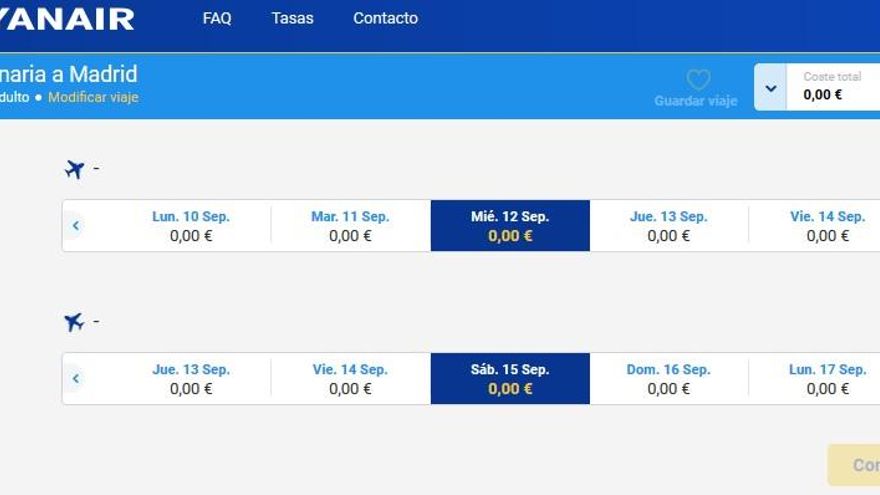The width and height of the screenshot is (880, 495).
Task: Click the Modificar viaje link
Action: pyautogui.click(x=93, y=97)
